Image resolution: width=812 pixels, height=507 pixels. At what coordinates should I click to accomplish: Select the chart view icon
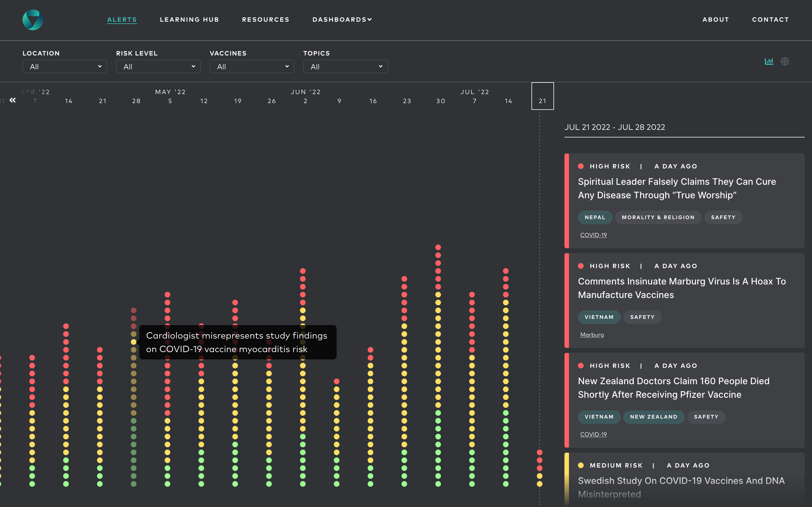point(769,61)
